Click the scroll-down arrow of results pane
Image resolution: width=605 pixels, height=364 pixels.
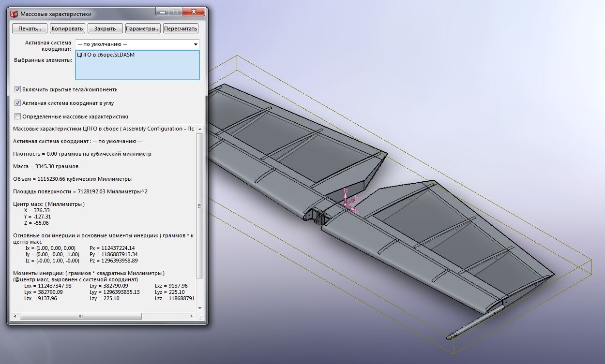click(x=199, y=308)
